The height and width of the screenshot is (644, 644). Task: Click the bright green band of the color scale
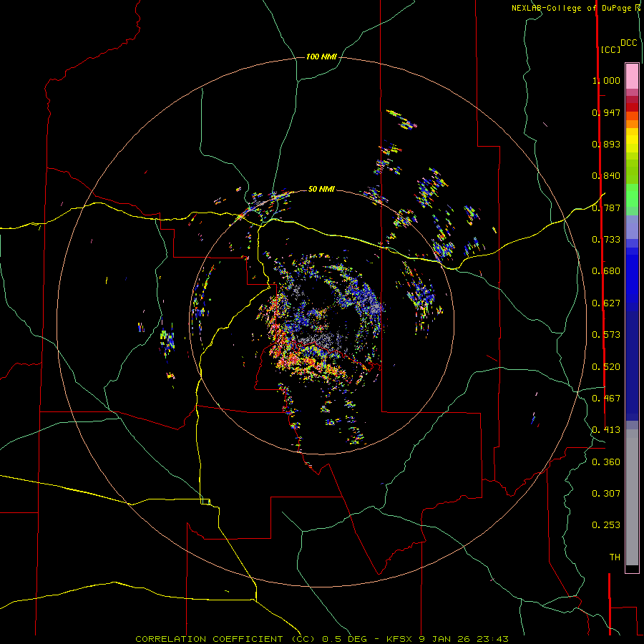tap(632, 195)
